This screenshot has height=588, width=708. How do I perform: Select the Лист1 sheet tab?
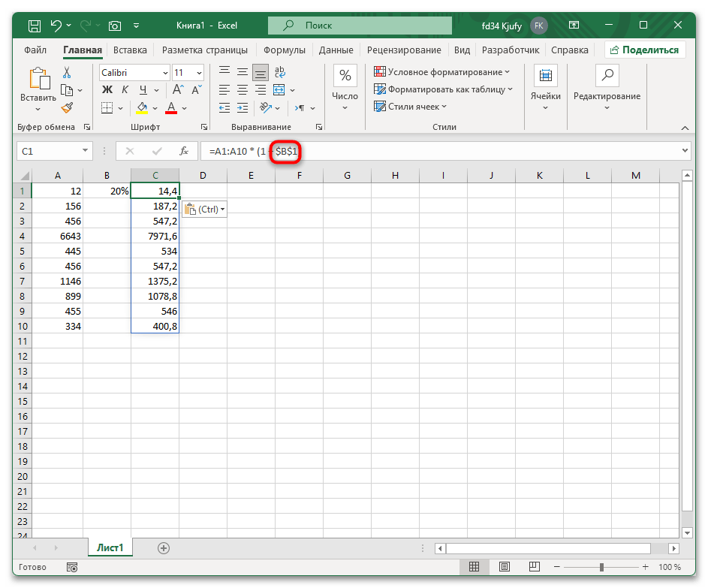[x=110, y=547]
